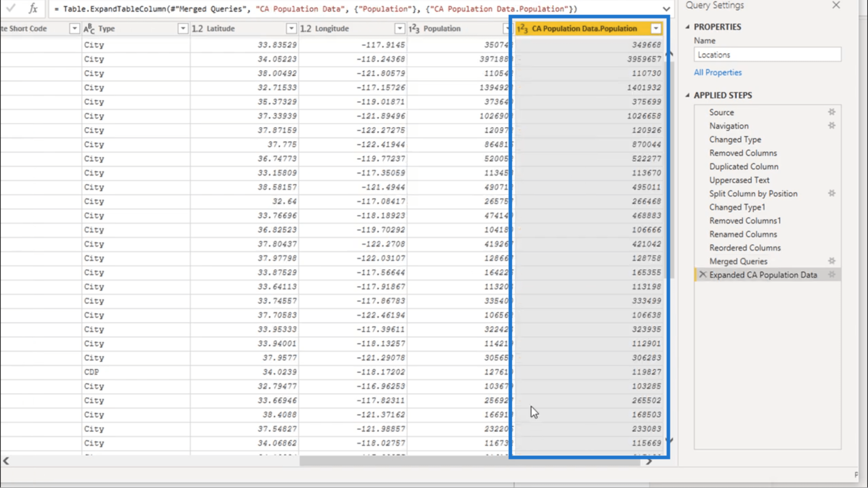
Task: Select the Merged Queries applied step
Action: pos(738,261)
